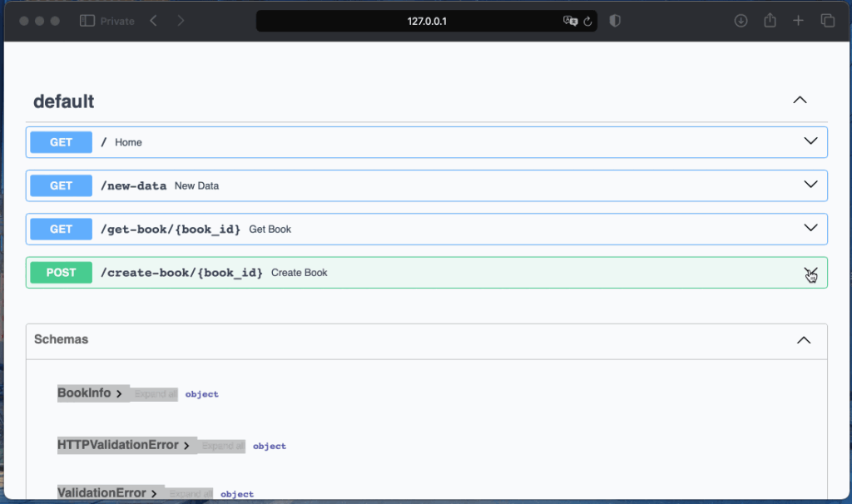
Task: Expand the POST /create-book/{book_id} endpoint
Action: [810, 272]
